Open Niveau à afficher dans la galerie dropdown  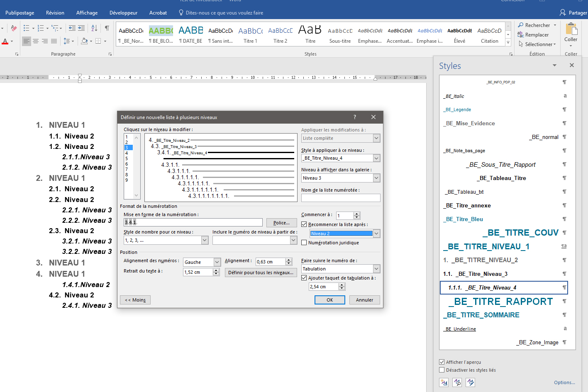point(376,178)
